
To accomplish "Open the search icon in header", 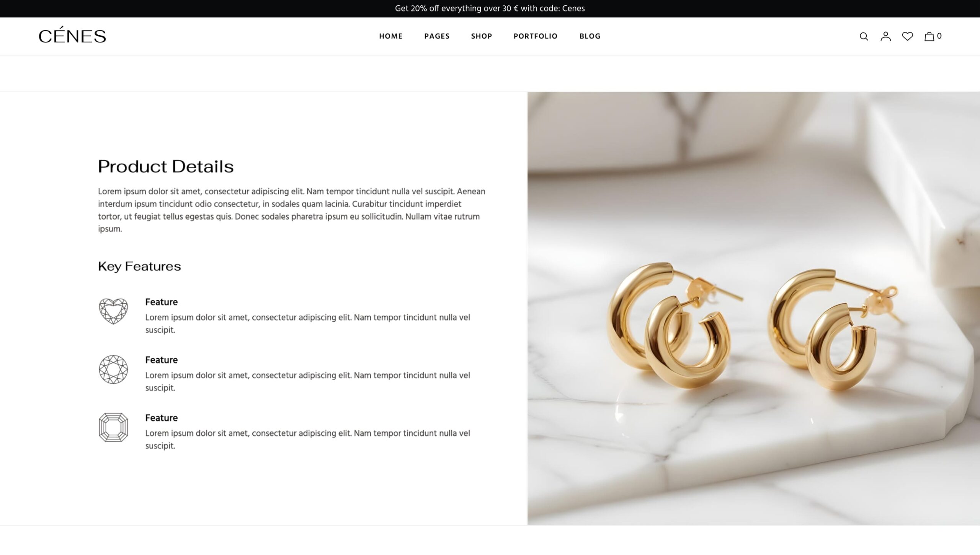I will 864,36.
